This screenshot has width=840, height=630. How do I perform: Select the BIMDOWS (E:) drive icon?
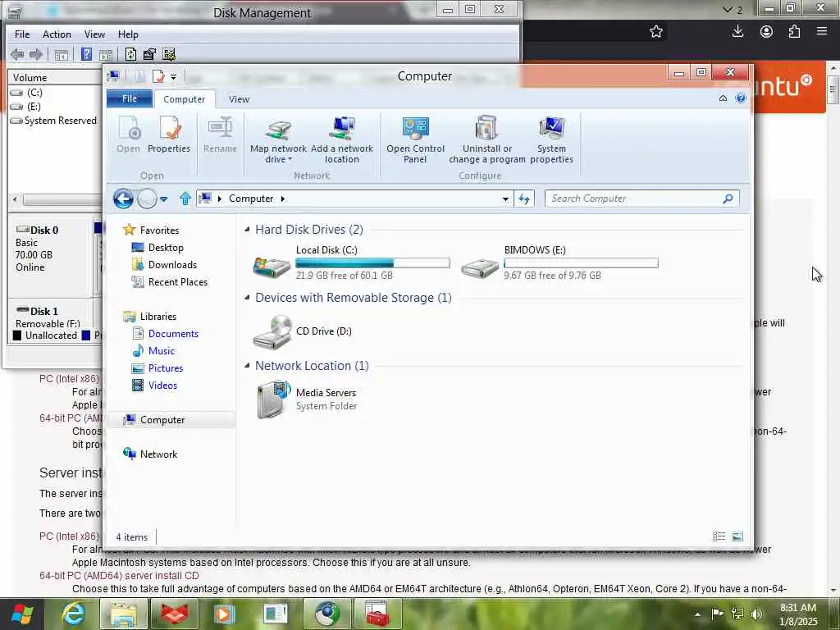pos(479,267)
